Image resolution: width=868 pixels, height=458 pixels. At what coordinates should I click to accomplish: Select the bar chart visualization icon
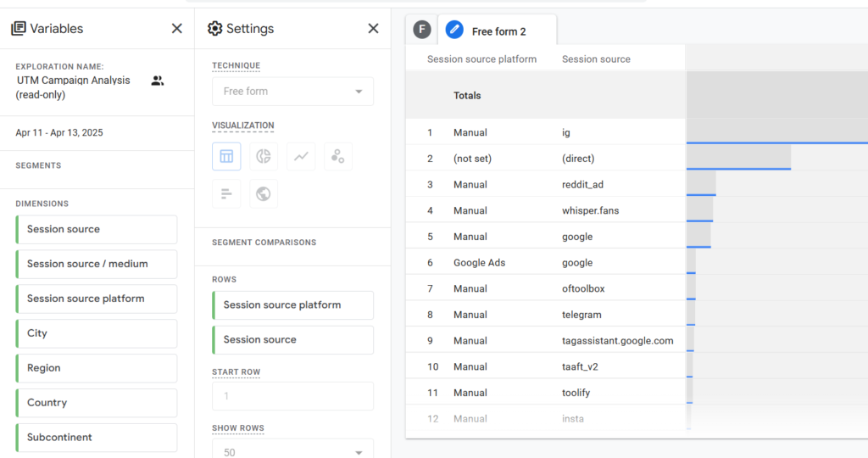point(226,194)
